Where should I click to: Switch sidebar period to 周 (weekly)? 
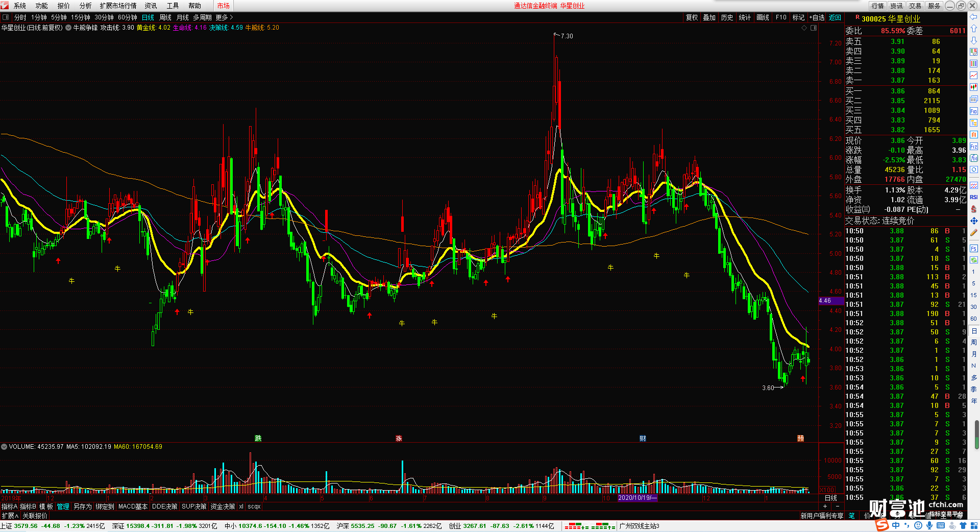(x=974, y=343)
